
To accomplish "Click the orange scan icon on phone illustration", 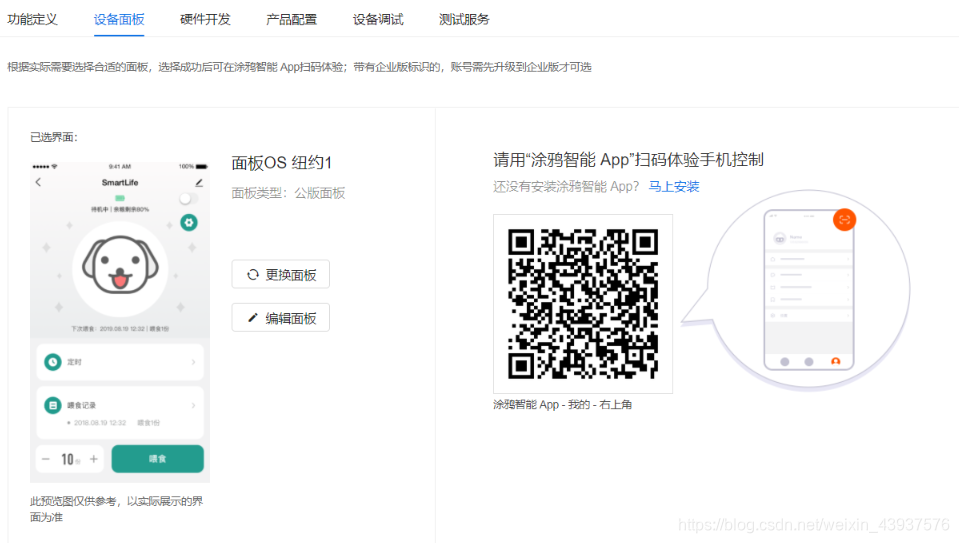I will pyautogui.click(x=845, y=220).
